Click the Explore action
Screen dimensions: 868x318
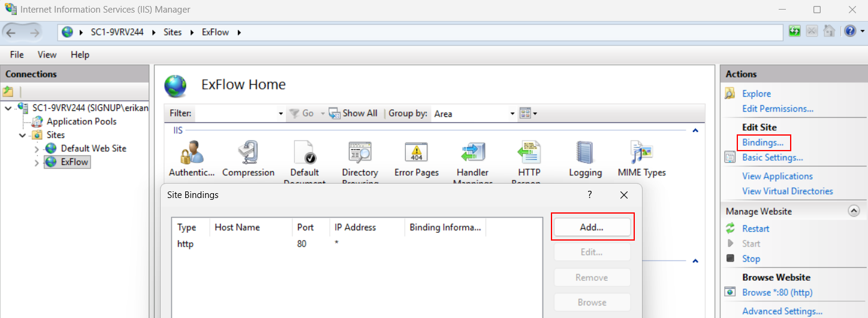(x=757, y=94)
